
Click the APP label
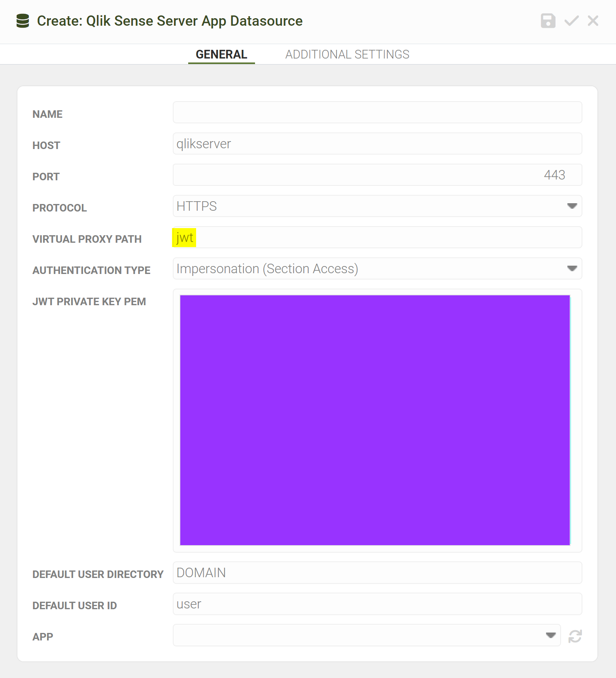coord(43,637)
